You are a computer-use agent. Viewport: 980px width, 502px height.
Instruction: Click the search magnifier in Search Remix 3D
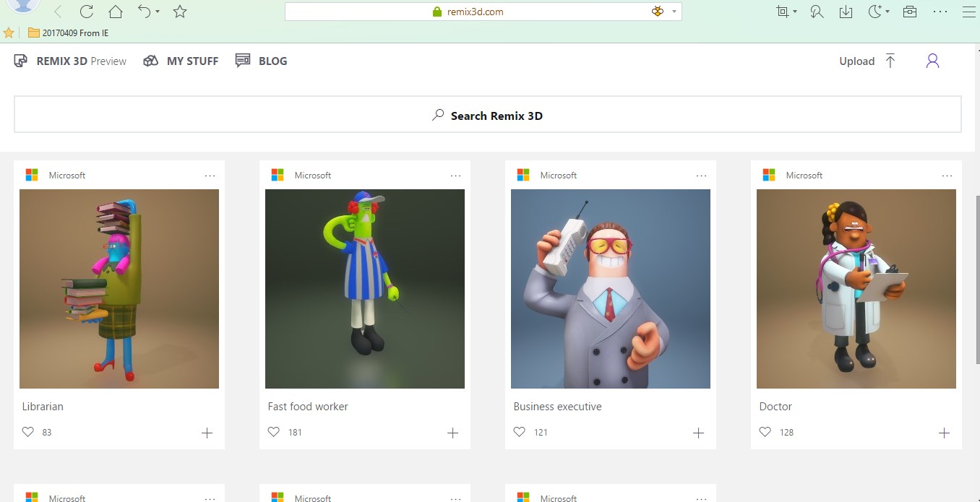click(x=437, y=115)
